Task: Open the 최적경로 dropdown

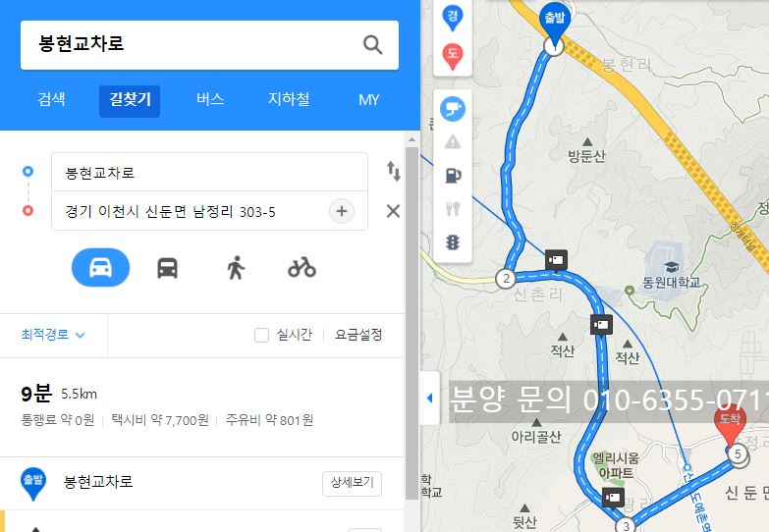Action: 53,335
